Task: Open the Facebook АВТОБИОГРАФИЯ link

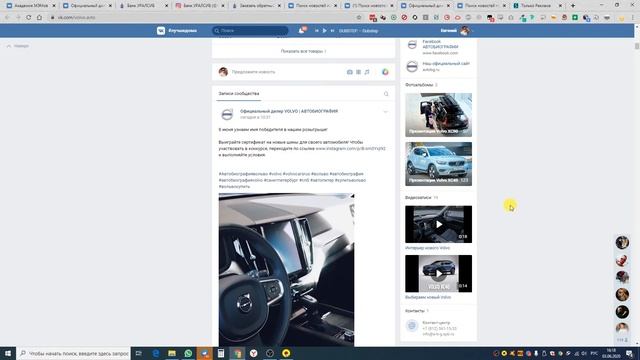Action: pos(440,44)
